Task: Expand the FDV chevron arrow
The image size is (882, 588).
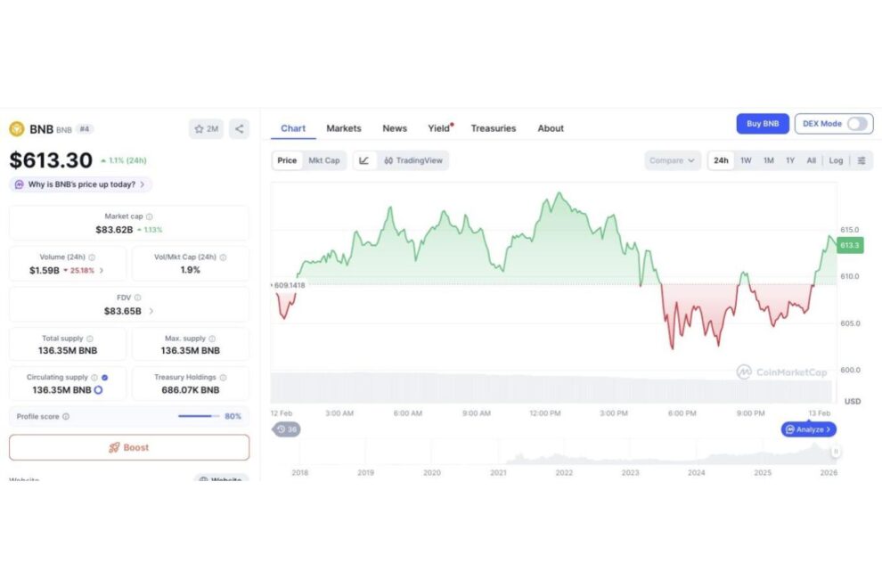Action: 151,311
